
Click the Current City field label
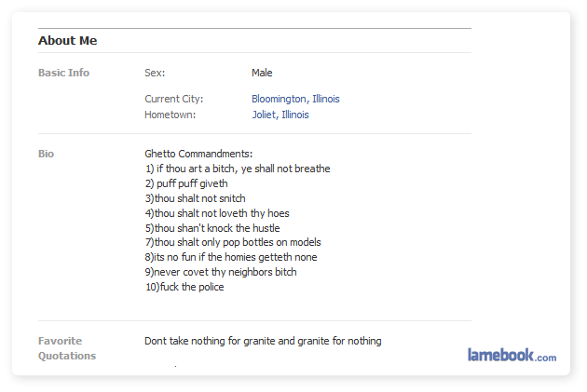[x=173, y=99]
